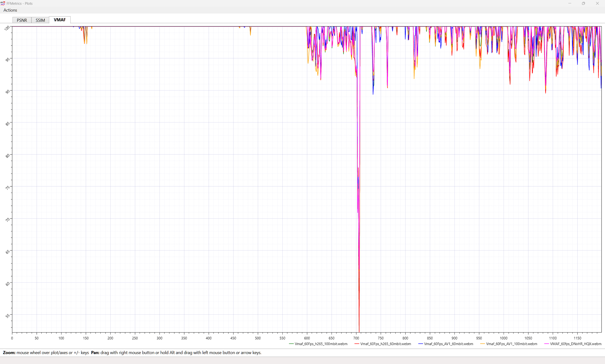Select the VMAF tab

pos(60,20)
